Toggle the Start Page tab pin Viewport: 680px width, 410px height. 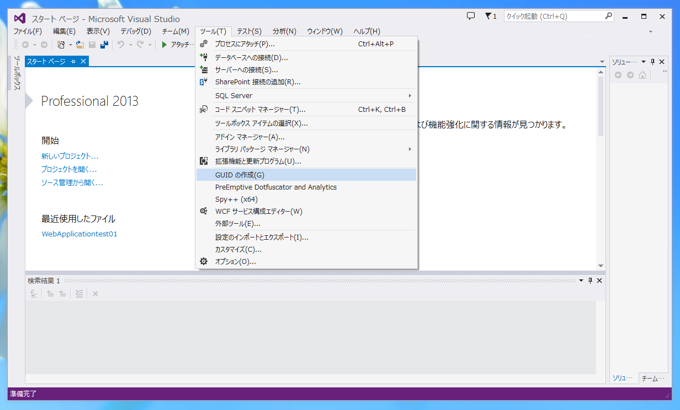[x=73, y=62]
